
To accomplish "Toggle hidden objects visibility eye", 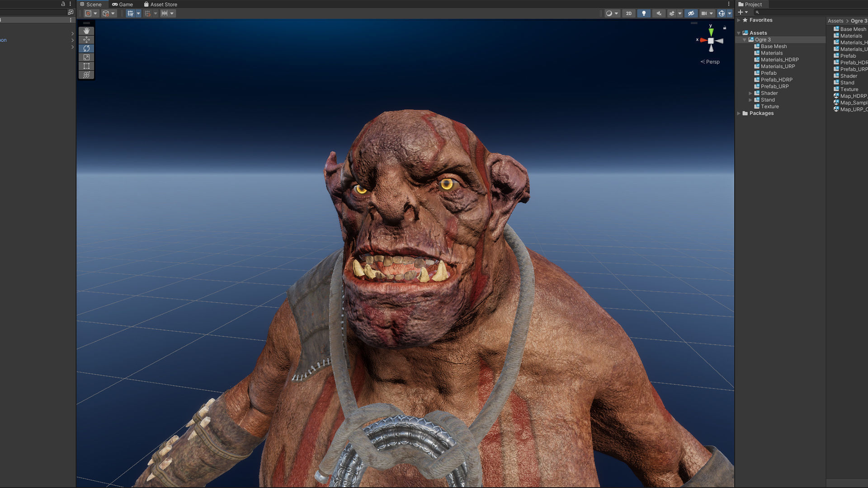I will tap(691, 14).
